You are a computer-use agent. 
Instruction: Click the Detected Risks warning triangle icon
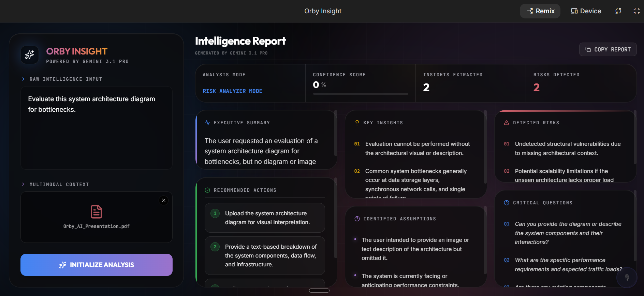click(x=507, y=123)
